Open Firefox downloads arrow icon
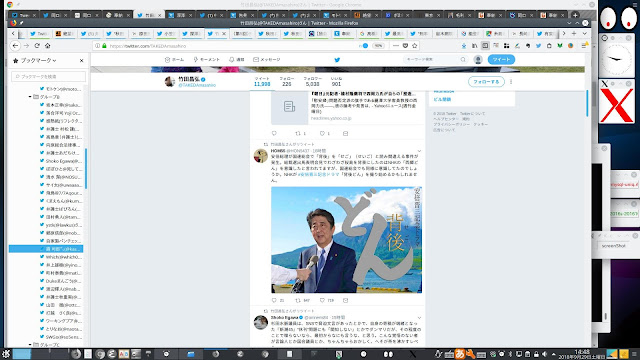The image size is (640, 360). (464, 46)
